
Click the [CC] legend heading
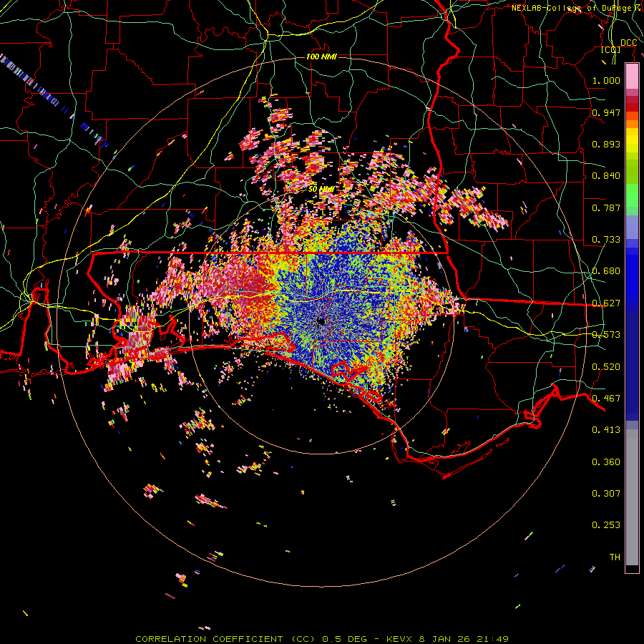pos(611,50)
